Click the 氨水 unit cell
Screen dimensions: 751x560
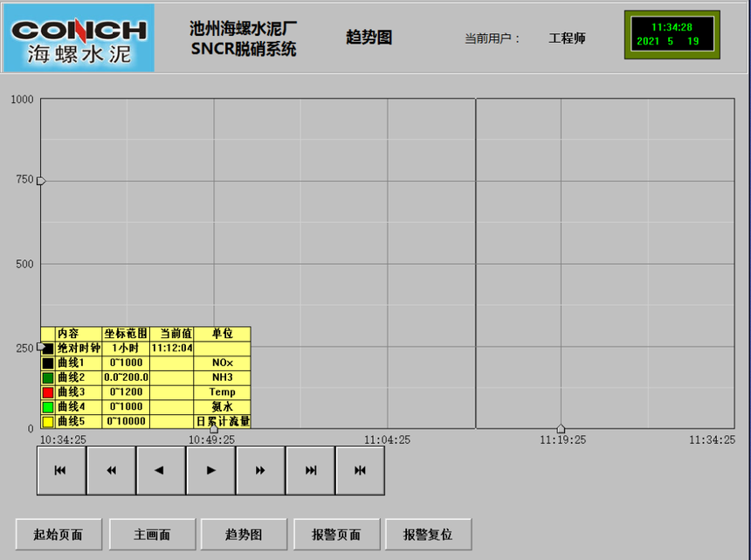pyautogui.click(x=222, y=407)
